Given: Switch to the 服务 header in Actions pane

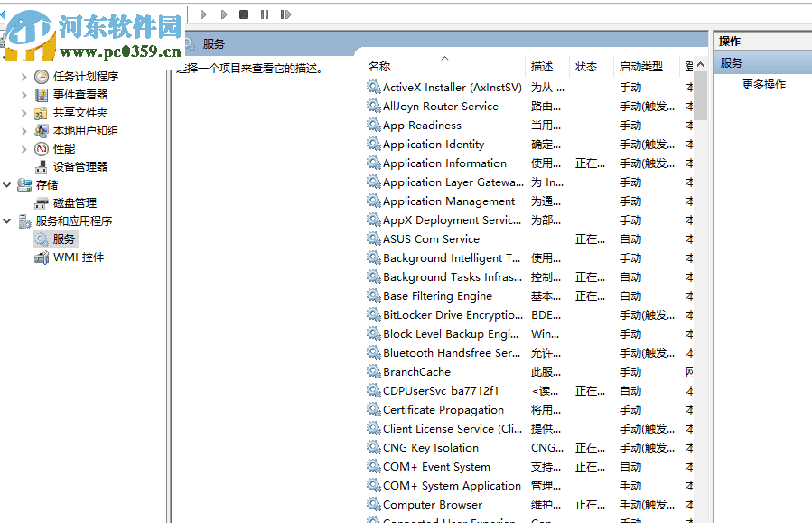Looking at the screenshot, I should pos(730,61).
